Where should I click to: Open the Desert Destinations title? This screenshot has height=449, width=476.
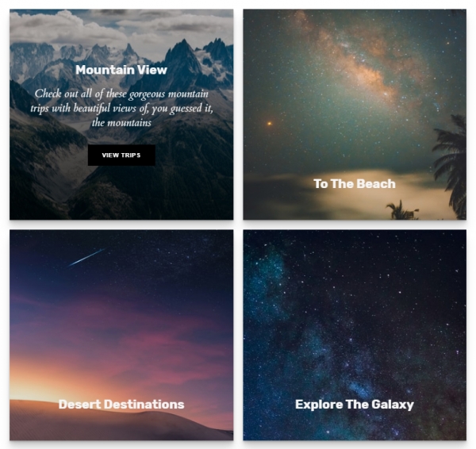pyautogui.click(x=121, y=405)
